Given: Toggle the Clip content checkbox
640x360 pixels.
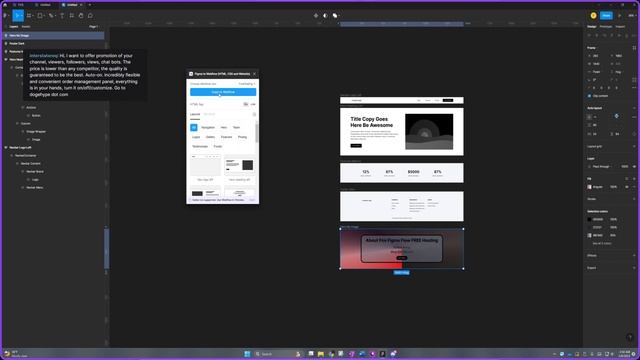Looking at the screenshot, I should (589, 96).
